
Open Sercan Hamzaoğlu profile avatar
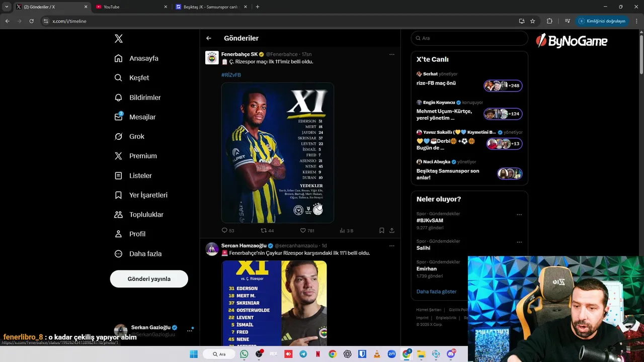pos(212,249)
